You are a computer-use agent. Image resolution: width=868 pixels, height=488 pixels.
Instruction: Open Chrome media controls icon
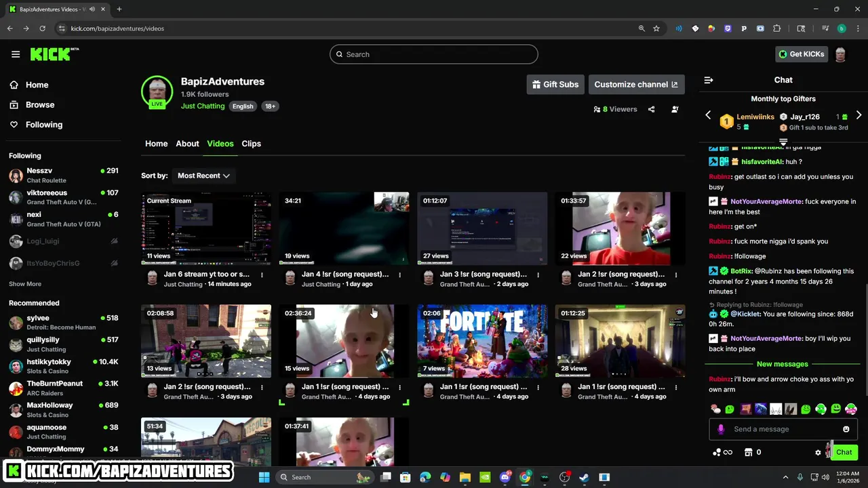click(825, 28)
